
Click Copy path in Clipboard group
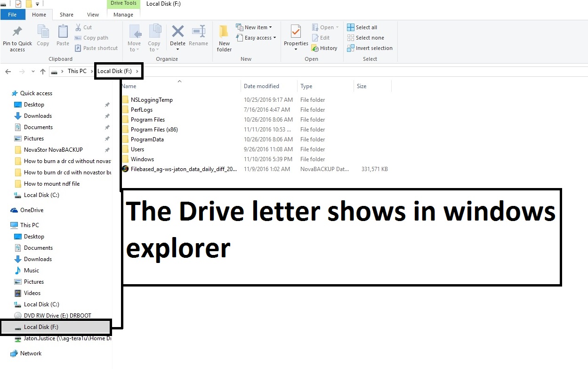coord(92,38)
